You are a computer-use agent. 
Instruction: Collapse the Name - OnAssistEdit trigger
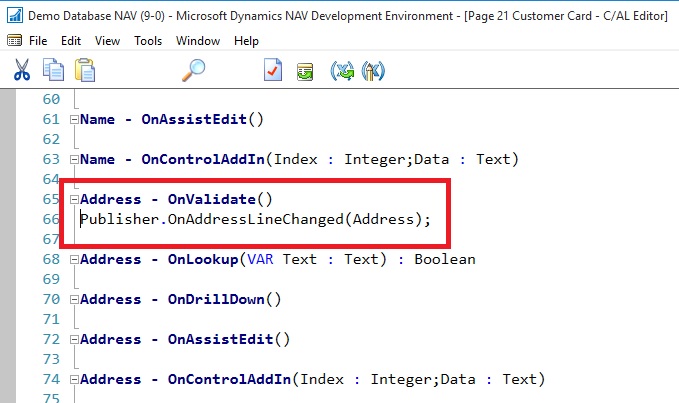pos(73,119)
